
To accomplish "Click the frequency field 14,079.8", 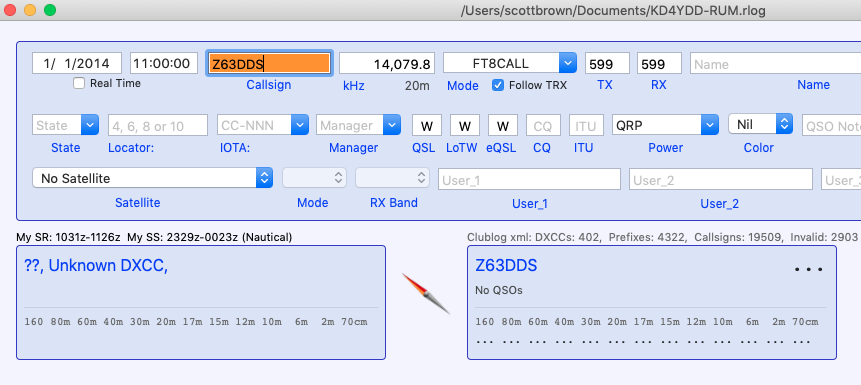I will tap(387, 63).
